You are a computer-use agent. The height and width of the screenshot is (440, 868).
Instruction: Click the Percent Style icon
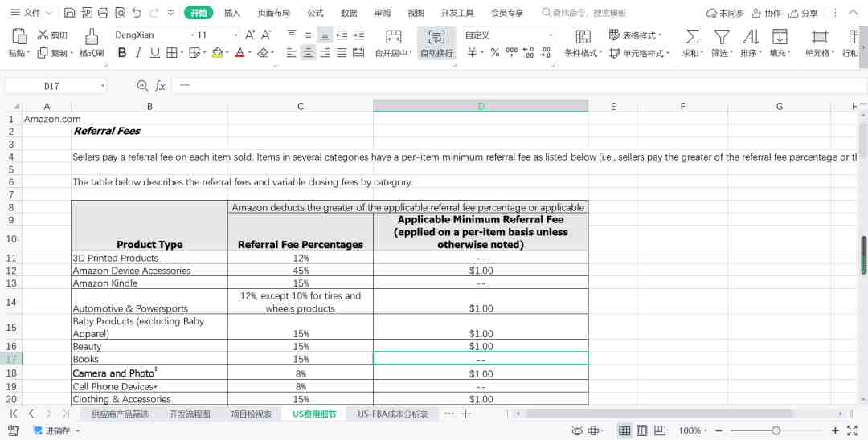click(495, 52)
